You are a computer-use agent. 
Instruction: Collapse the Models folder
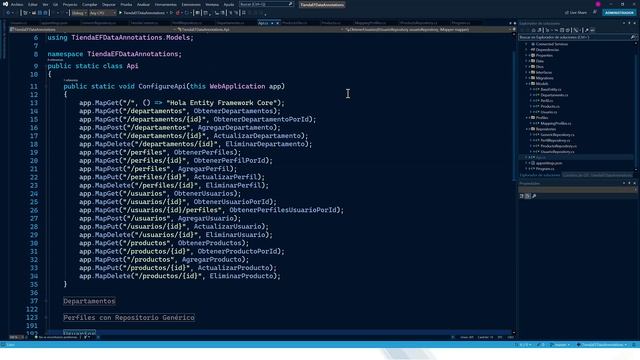point(527,84)
